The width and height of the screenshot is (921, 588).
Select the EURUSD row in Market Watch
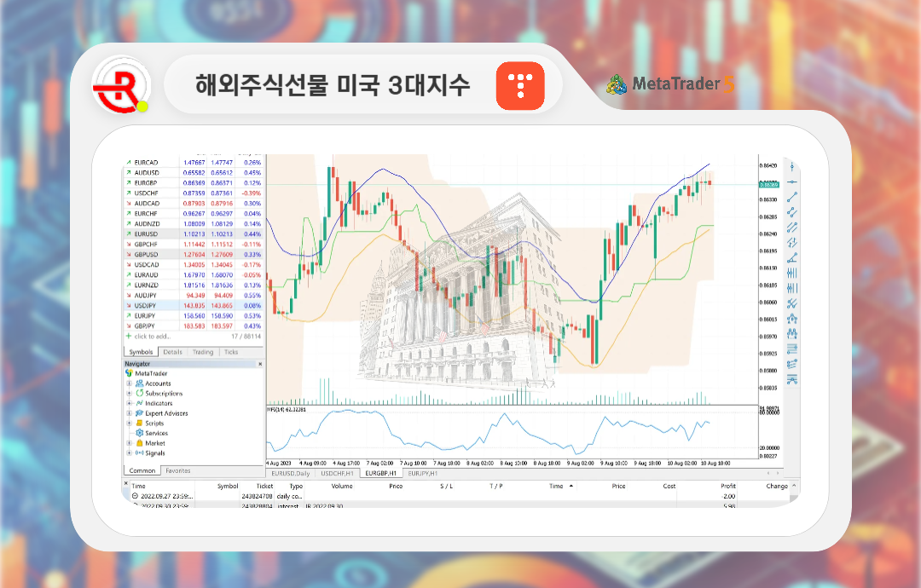point(194,234)
